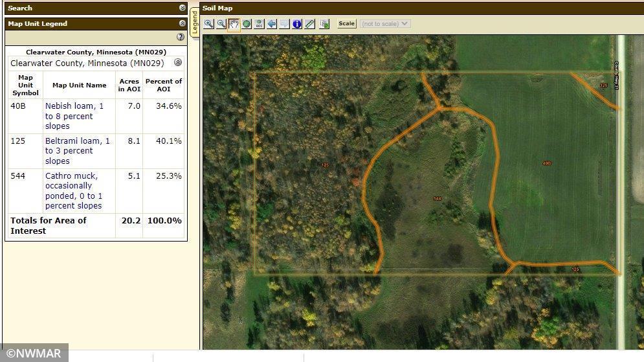This screenshot has height=362, width=644.
Task: Click map unit 544 label on map
Action: 437,199
